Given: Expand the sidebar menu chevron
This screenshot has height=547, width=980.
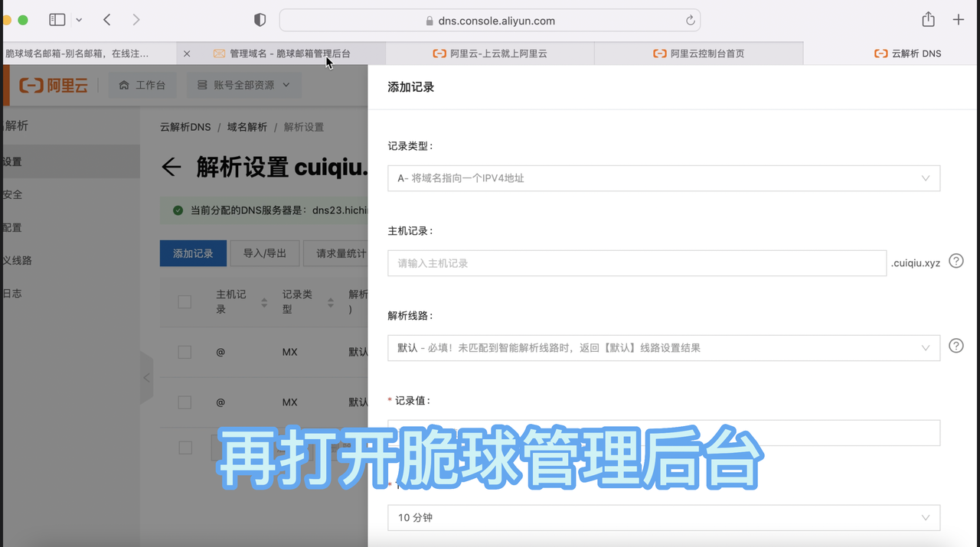Looking at the screenshot, I should 80,21.
